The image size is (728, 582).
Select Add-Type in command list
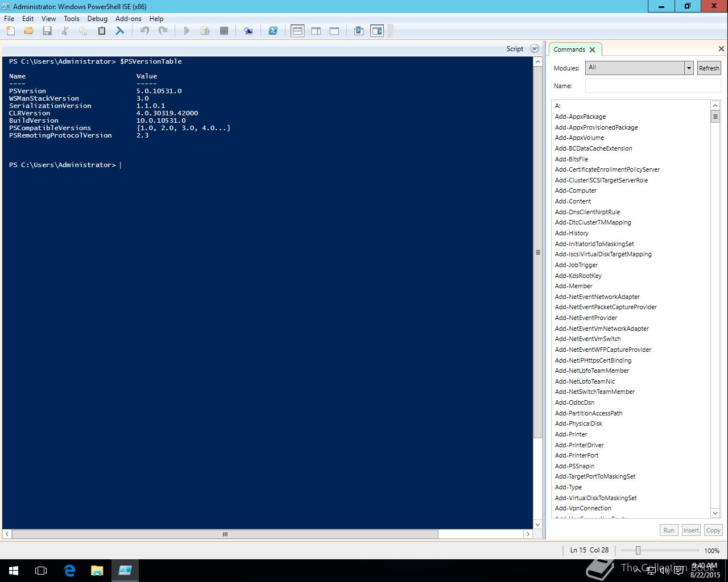(x=568, y=487)
